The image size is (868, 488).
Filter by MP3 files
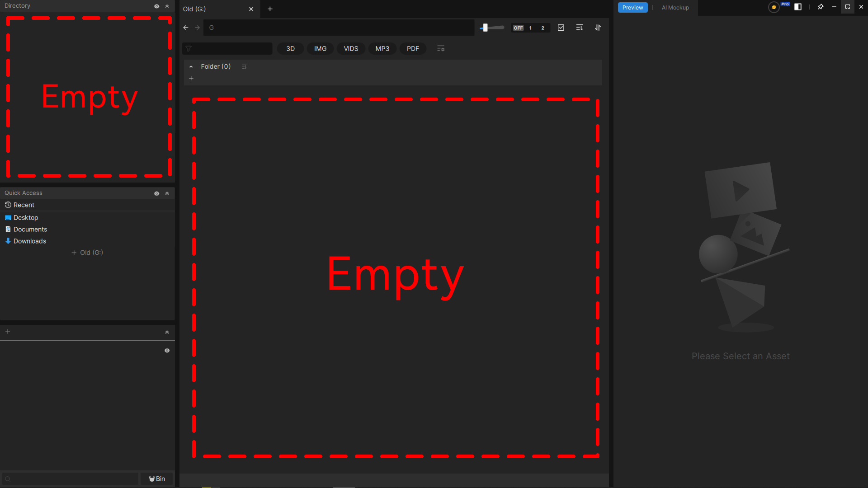[382, 49]
